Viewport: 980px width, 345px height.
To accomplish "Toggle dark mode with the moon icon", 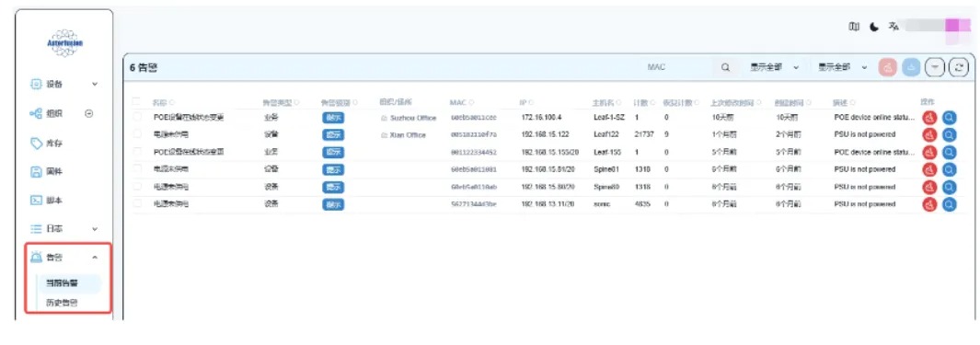I will (x=874, y=27).
